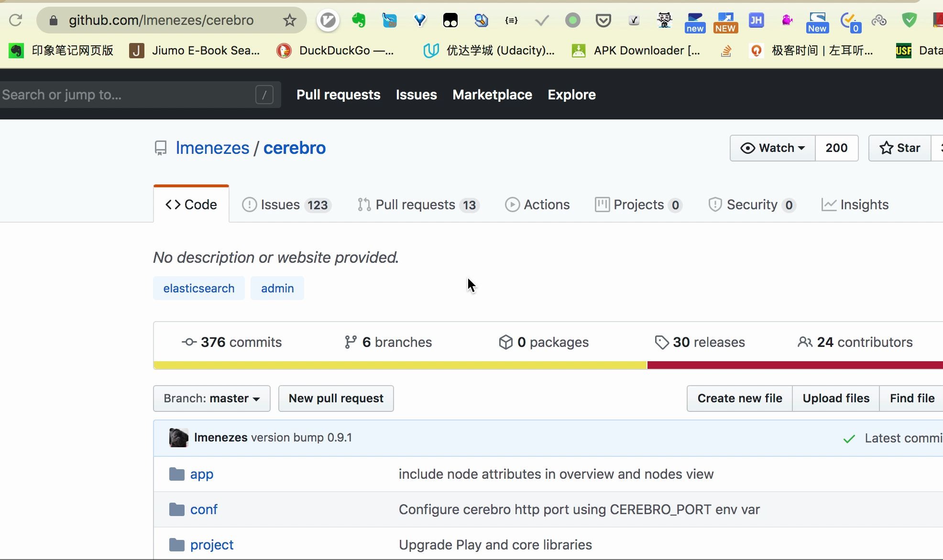Open the Stack Overflow bookmark icon

726,50
